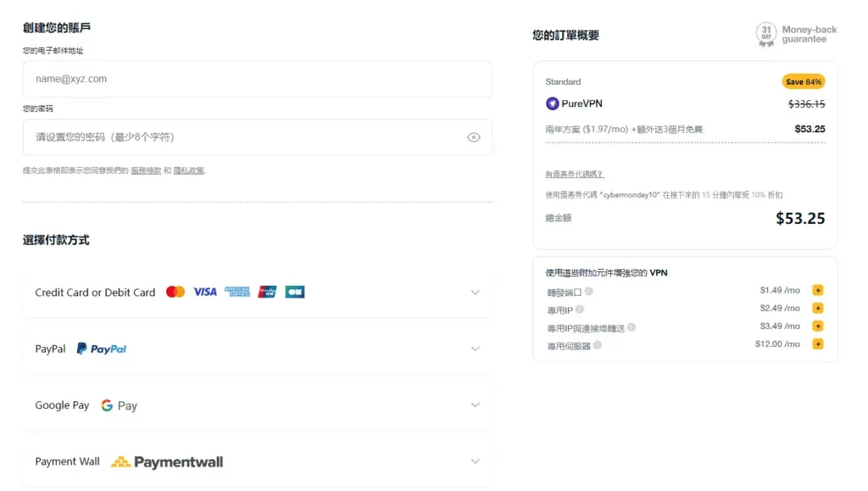Click the PayPal logo

click(102, 349)
